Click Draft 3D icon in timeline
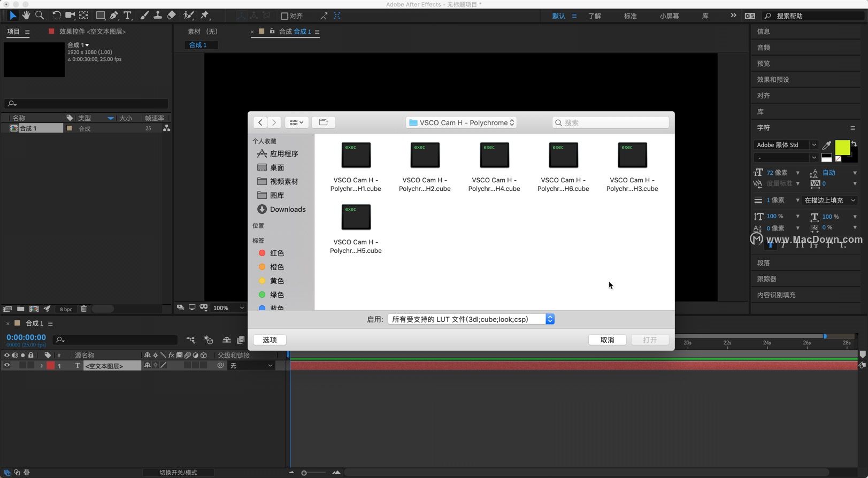868x478 pixels. [209, 340]
